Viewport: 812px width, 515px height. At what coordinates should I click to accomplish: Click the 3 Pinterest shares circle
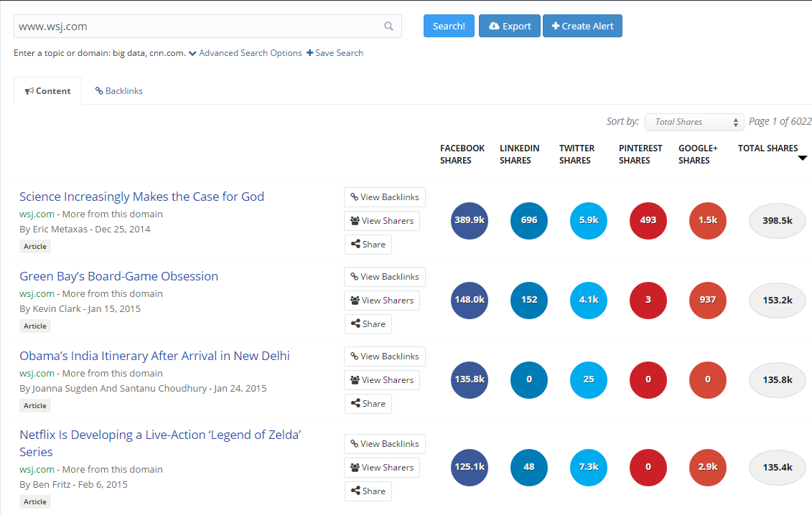648,301
